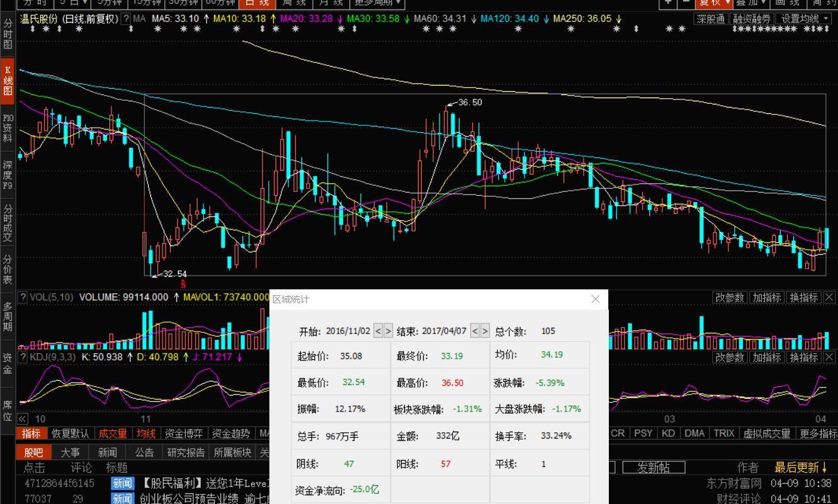Viewport: 838px width, 504px height.
Task: Close the 区域统计 statistics dialog
Action: tap(596, 299)
